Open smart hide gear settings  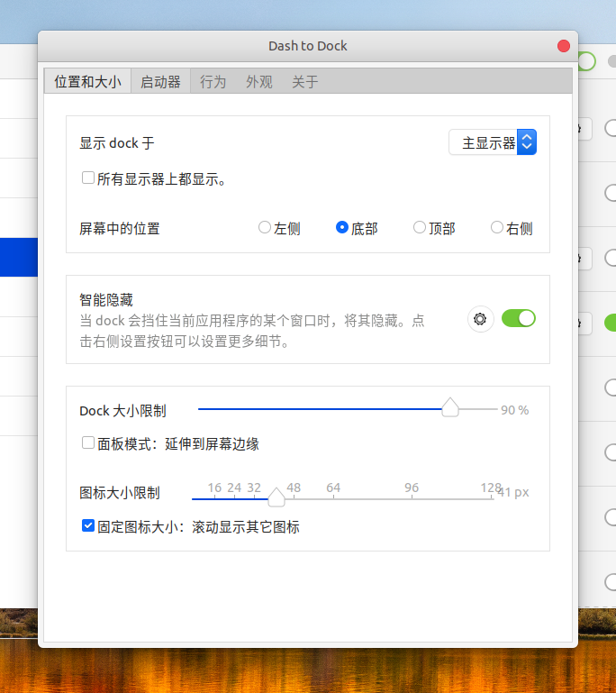[x=480, y=319]
